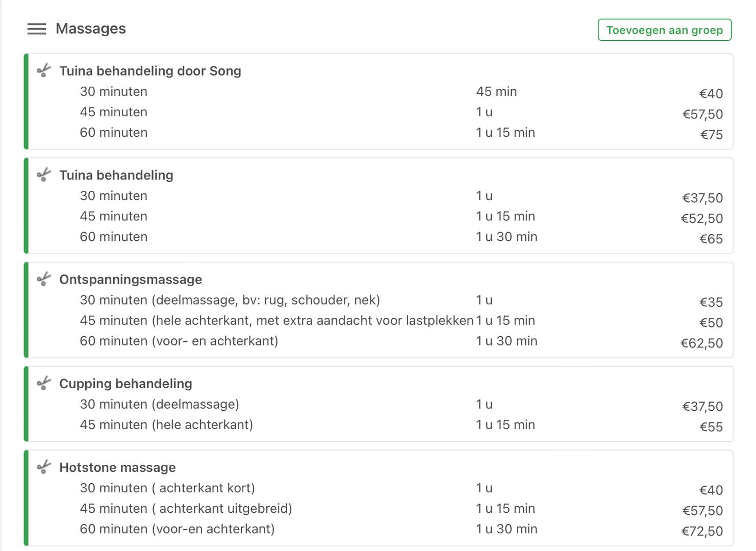Click scissors icon beside Tuina behandeling door Song
Screen dimensions: 756x551
click(x=44, y=70)
